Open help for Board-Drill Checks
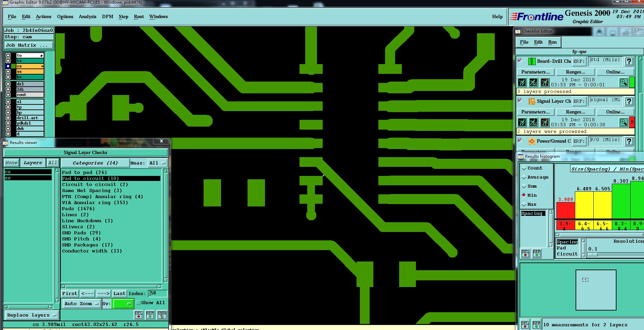The width and height of the screenshot is (644, 330). click(629, 61)
